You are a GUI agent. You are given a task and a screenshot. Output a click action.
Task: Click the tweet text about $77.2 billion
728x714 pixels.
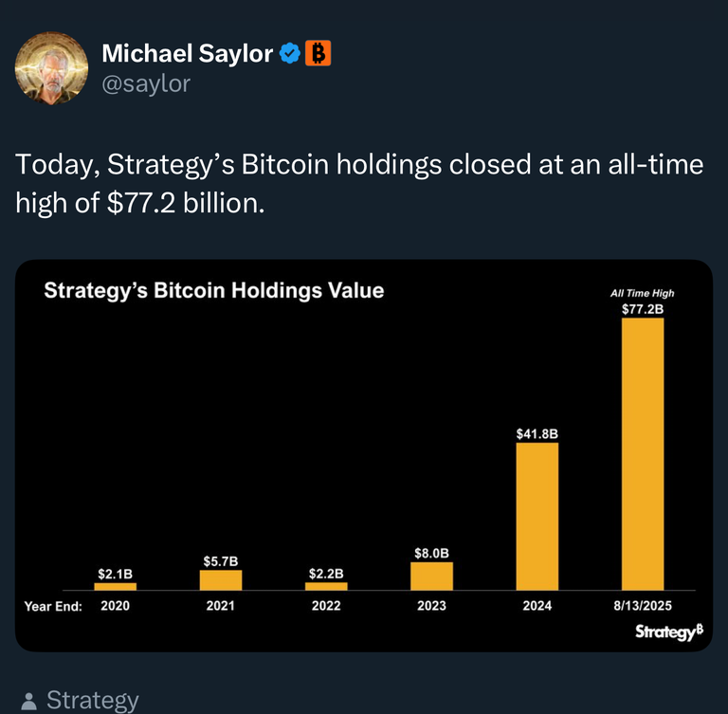click(359, 184)
